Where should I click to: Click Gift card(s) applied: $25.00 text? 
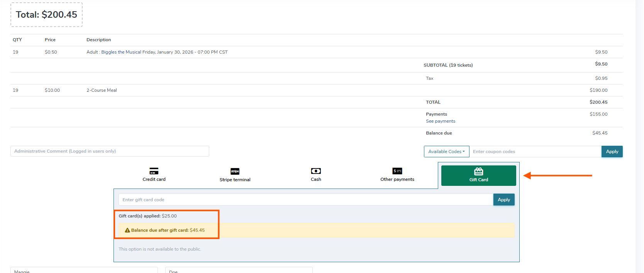[x=147, y=216]
